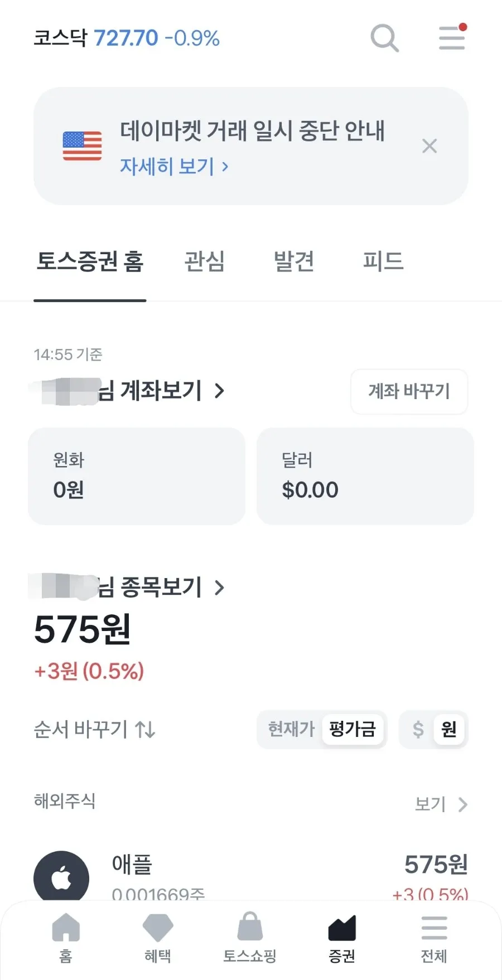Tap 순서 바꾸기 sort order control
Image resolution: width=502 pixels, height=980 pixels.
tap(95, 729)
